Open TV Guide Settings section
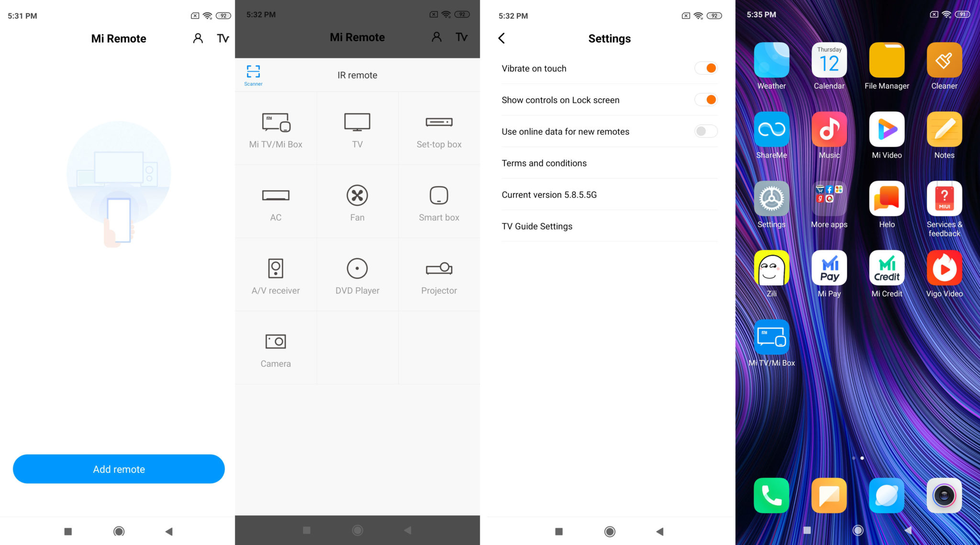The width and height of the screenshot is (980, 545). point(537,226)
